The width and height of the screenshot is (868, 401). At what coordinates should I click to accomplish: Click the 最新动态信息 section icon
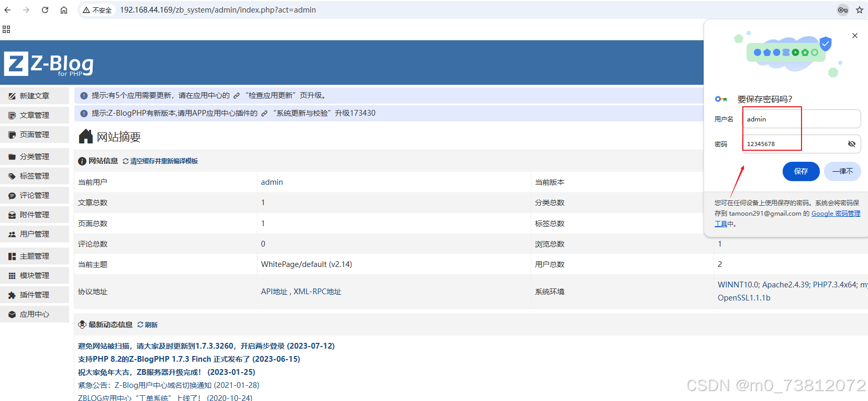click(82, 325)
